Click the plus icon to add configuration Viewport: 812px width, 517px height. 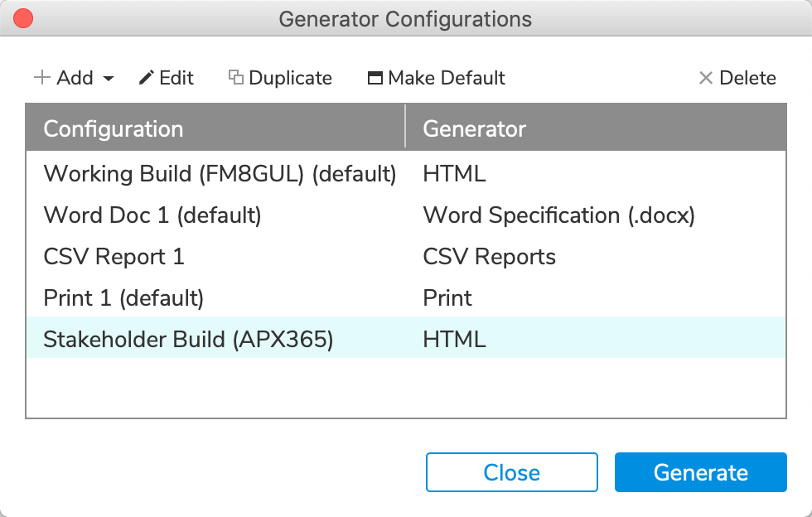[41, 78]
